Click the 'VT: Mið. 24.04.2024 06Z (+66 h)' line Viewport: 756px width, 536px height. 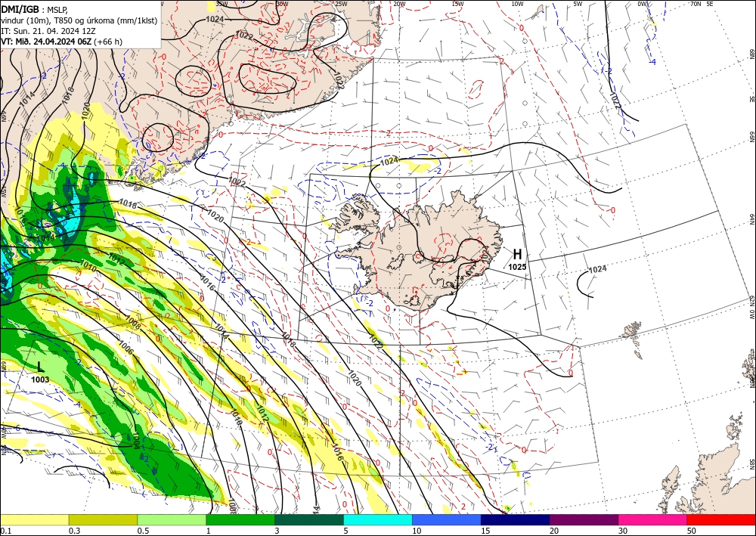62,42
